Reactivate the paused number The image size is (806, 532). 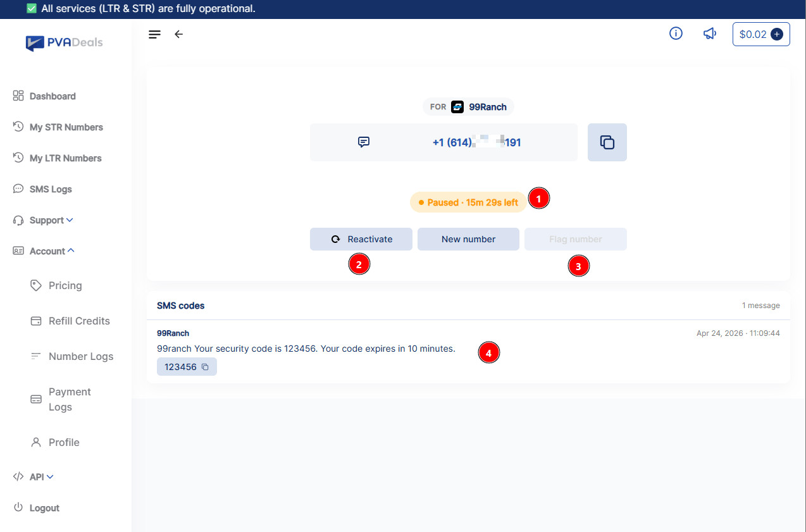point(361,239)
